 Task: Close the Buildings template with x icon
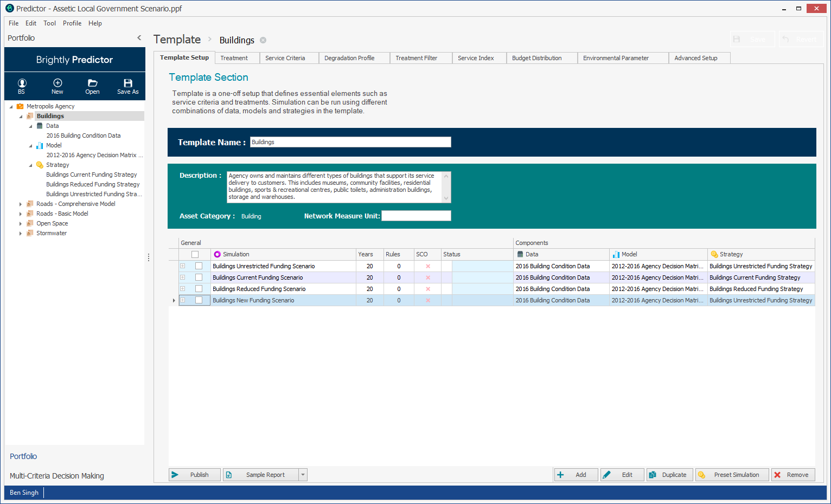(263, 40)
